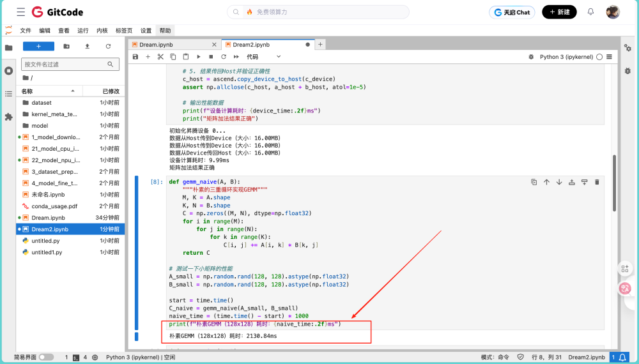Restart kernel and run all cells
This screenshot has height=364, width=639.
click(236, 57)
